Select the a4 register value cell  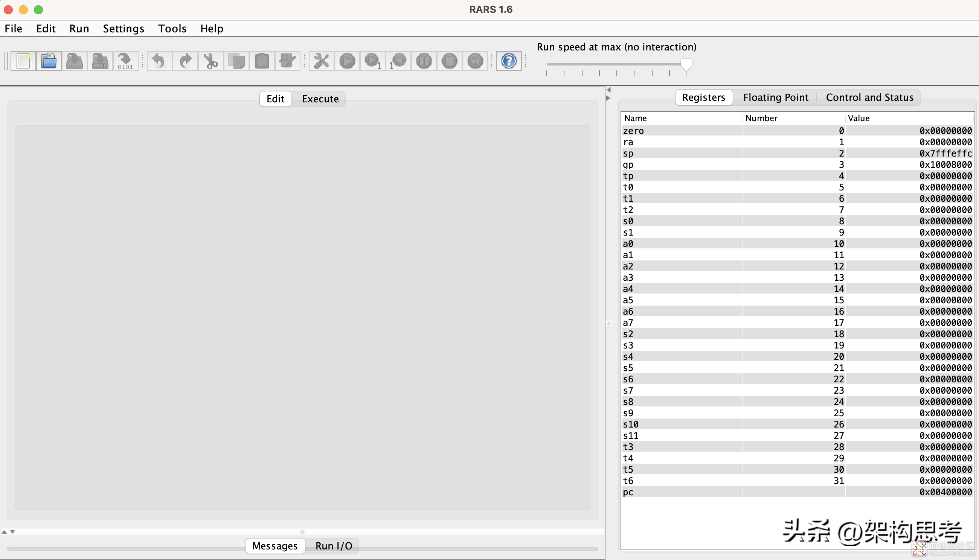coord(909,289)
